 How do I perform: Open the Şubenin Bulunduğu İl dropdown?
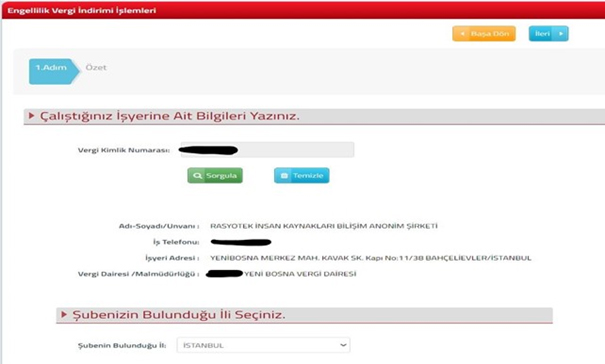pos(263,345)
